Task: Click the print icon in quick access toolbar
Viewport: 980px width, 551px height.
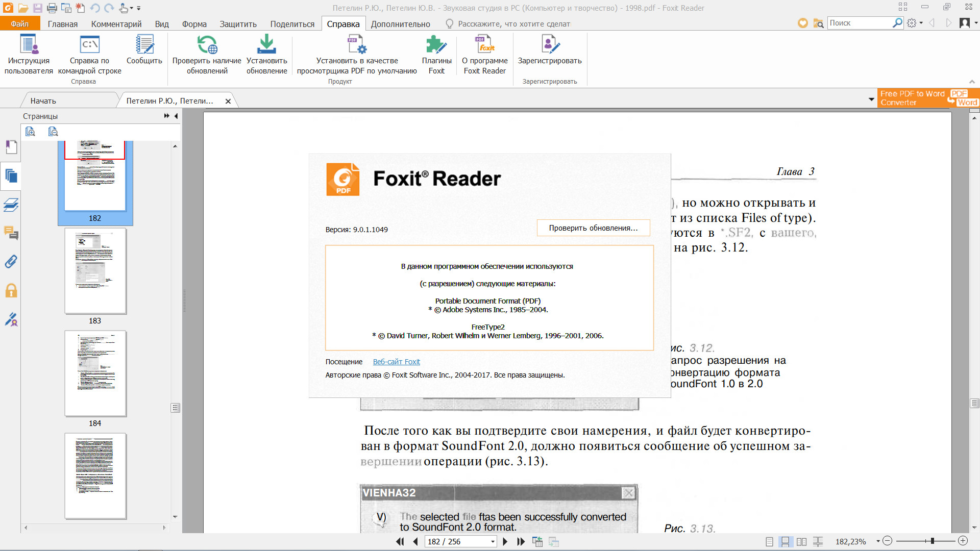Action: (52, 8)
